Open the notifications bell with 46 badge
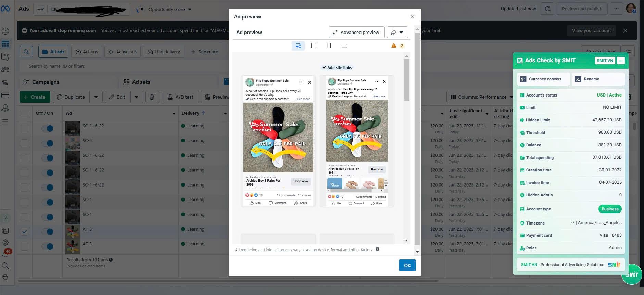 pos(5,254)
